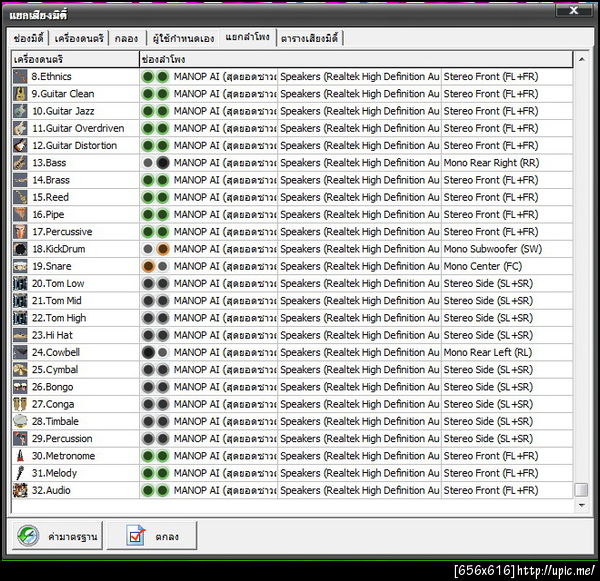Click the Bass instrument icon

pos(20,163)
